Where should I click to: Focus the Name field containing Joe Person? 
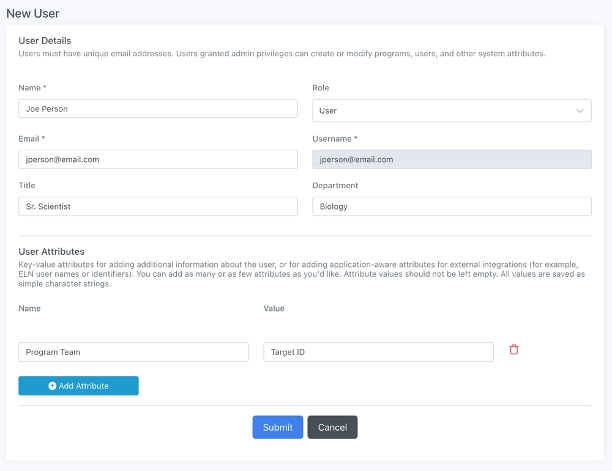(x=158, y=109)
